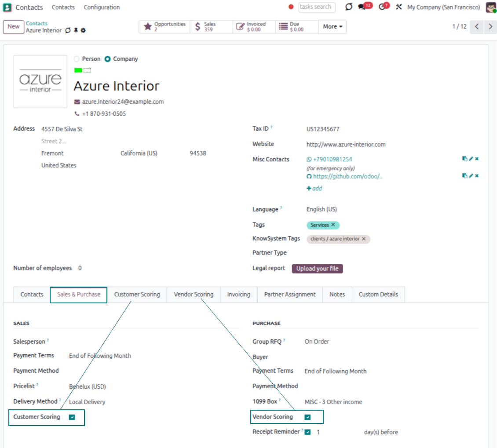The height and width of the screenshot is (448, 497).
Task: Open the Language field set to English (US)
Action: pyautogui.click(x=322, y=209)
